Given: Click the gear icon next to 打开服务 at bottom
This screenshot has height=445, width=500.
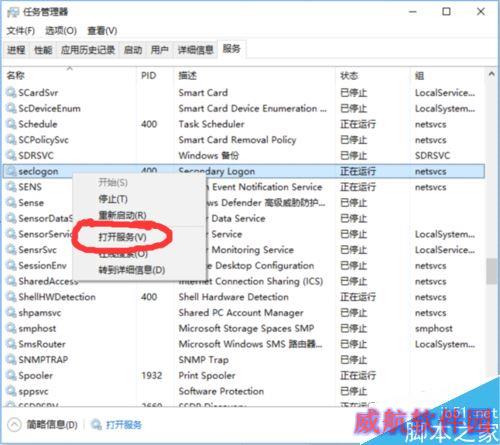Looking at the screenshot, I should click(96, 425).
